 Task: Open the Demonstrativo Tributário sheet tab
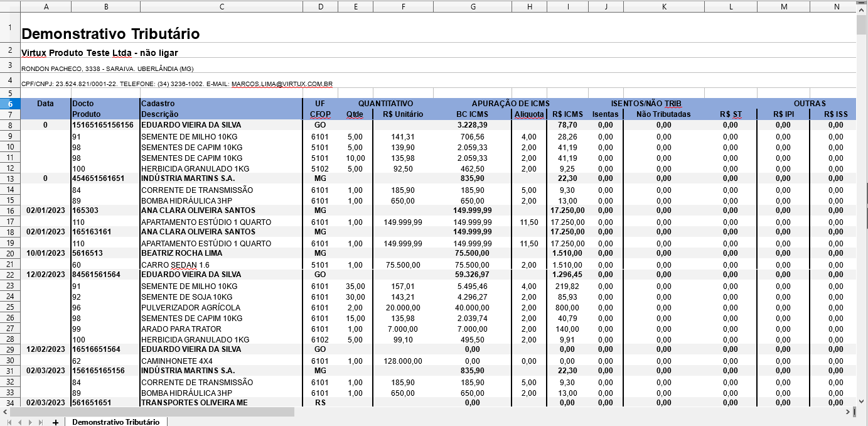[x=115, y=422]
